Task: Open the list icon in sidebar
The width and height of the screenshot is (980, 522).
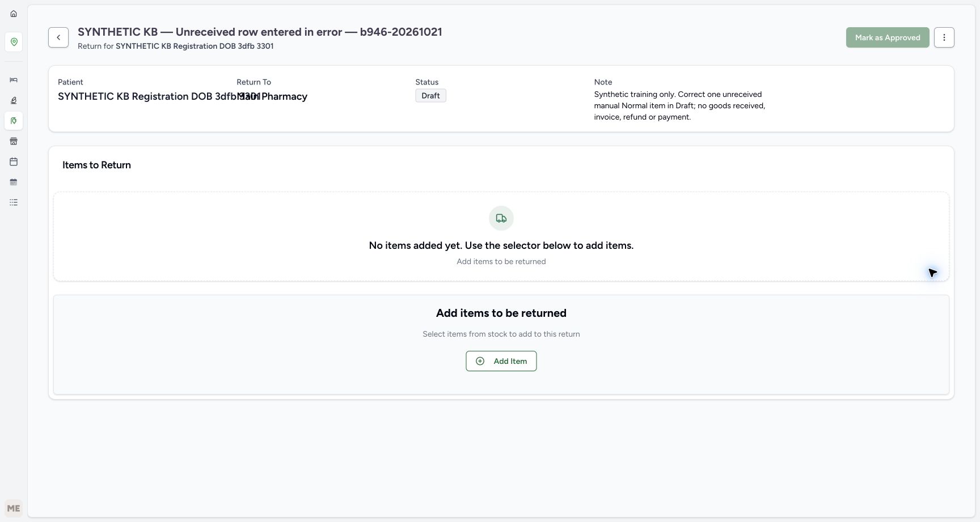Action: click(14, 202)
